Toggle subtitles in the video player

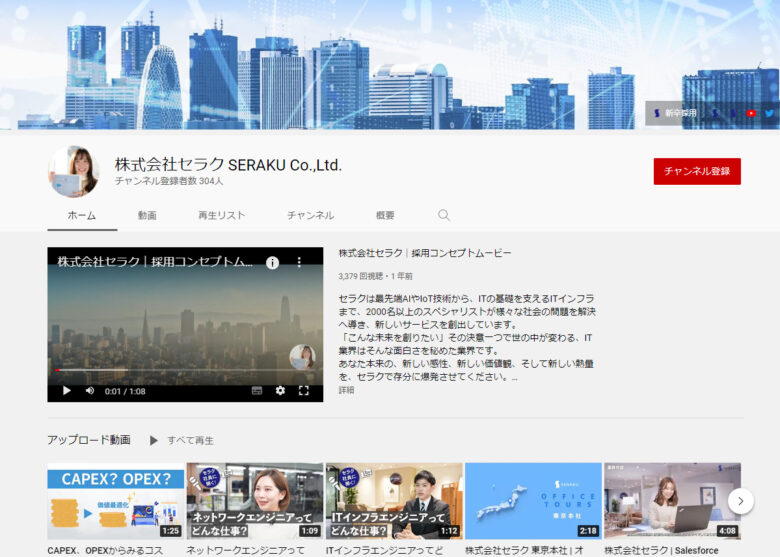point(257,391)
